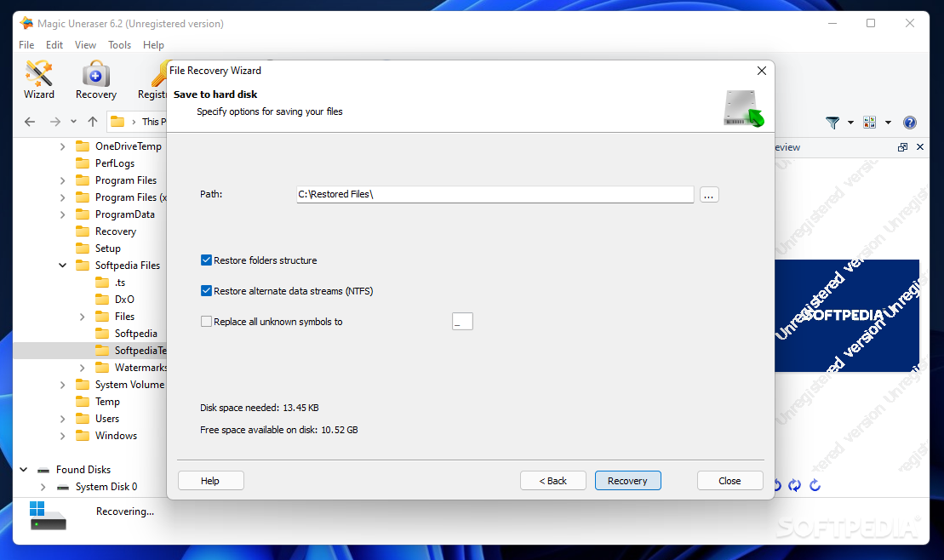
Task: Go up one folder level
Action: coord(92,122)
